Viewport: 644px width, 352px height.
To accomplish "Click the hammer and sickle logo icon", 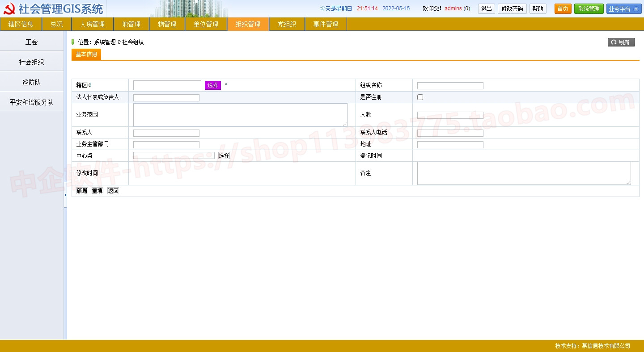I will (9, 8).
